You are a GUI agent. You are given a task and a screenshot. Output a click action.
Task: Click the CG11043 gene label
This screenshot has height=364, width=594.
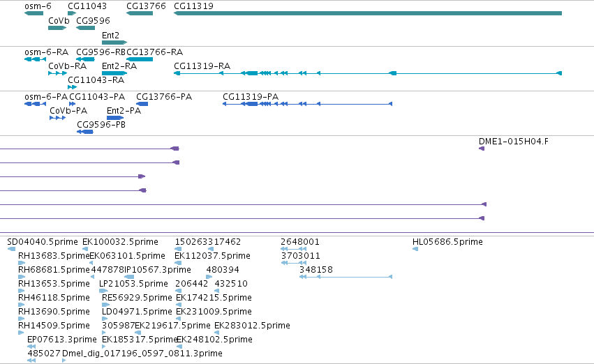tap(87, 6)
